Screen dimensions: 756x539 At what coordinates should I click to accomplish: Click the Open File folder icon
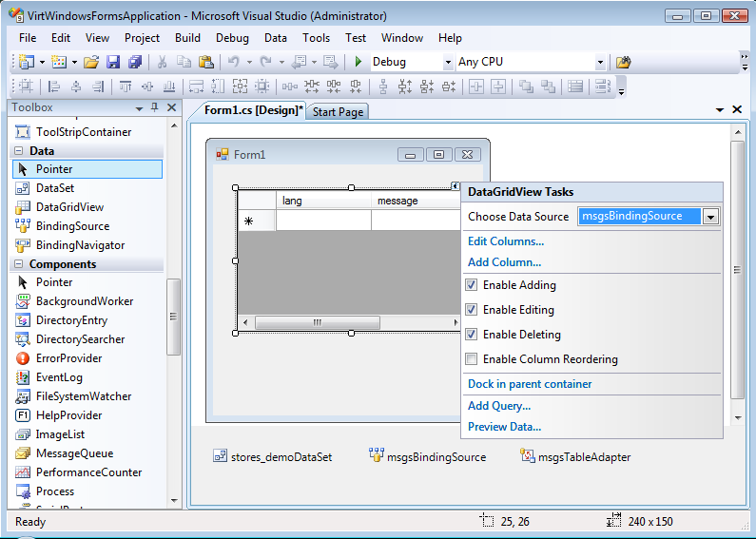pyautogui.click(x=91, y=63)
